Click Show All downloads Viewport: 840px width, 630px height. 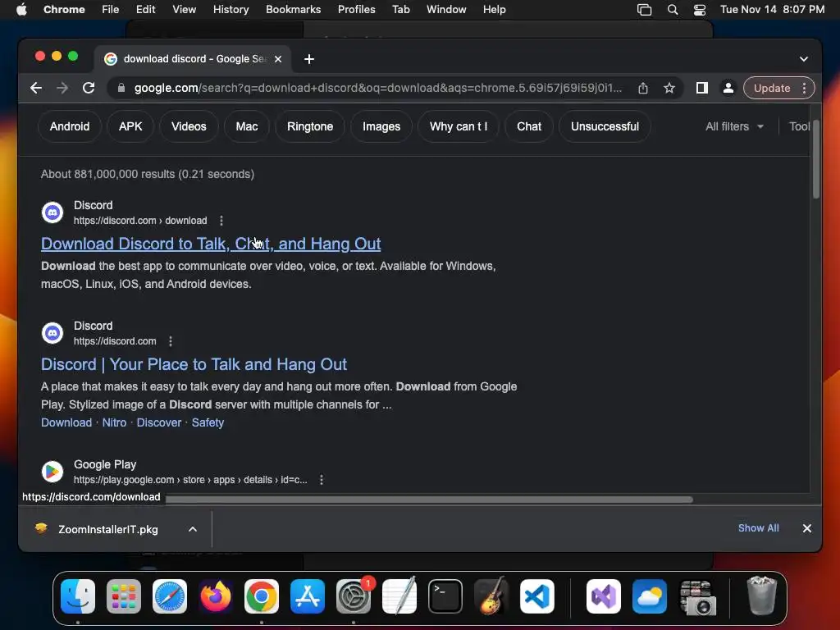tap(759, 528)
